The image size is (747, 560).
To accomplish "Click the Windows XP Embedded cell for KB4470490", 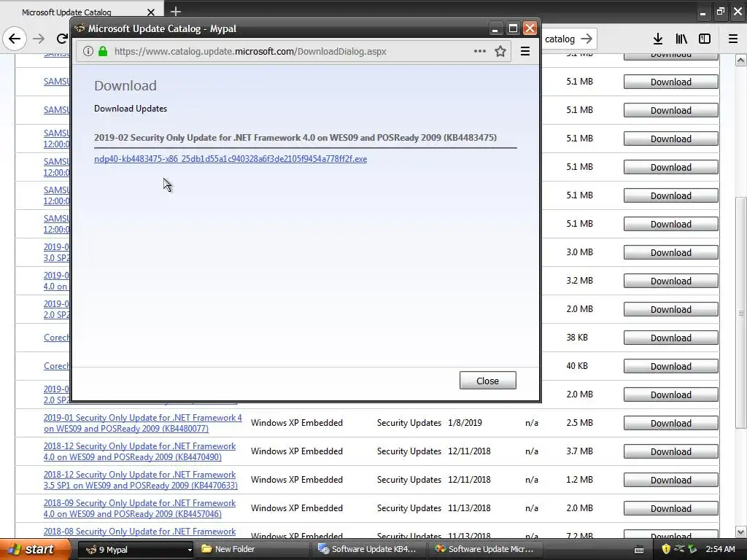I will click(297, 451).
